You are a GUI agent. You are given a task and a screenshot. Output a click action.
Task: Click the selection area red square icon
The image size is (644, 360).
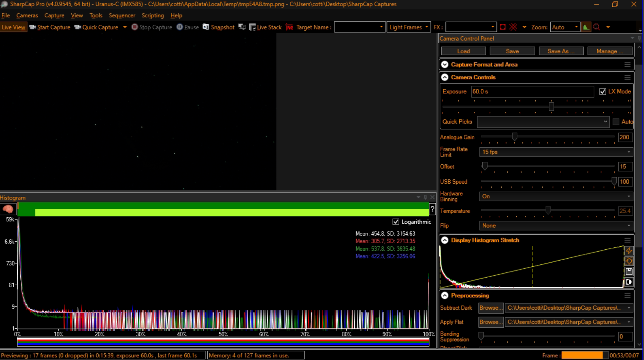point(503,27)
